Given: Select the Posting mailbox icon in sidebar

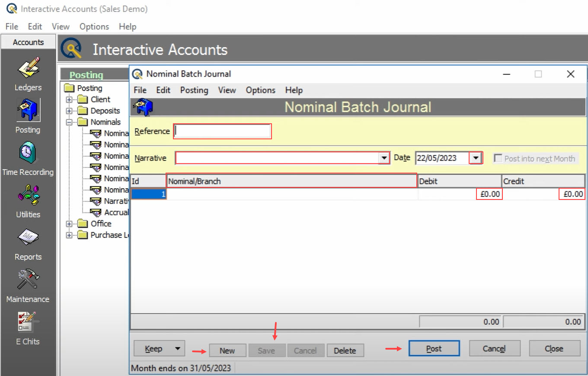Looking at the screenshot, I should pos(28,110).
